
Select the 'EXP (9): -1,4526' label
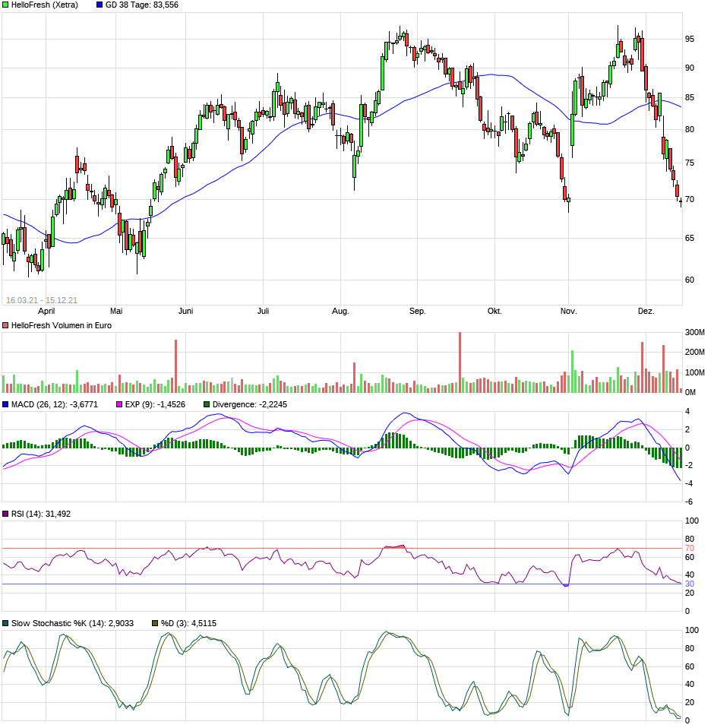[155, 404]
